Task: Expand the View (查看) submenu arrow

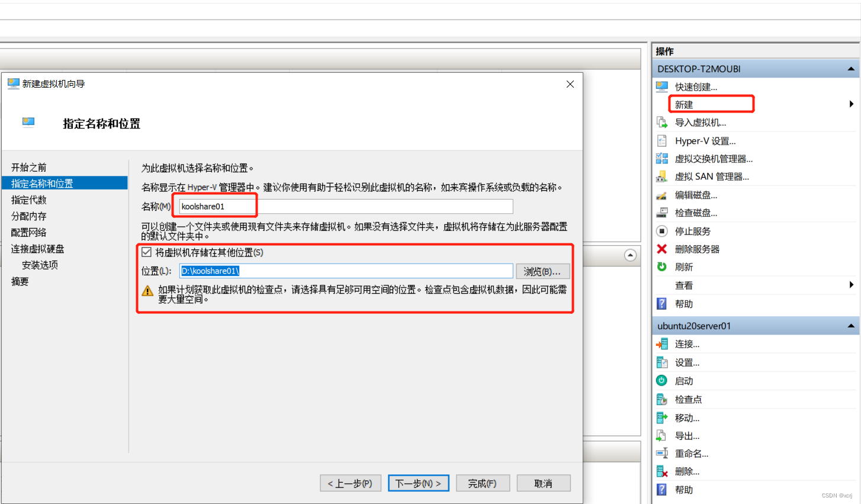Action: pyautogui.click(x=852, y=285)
